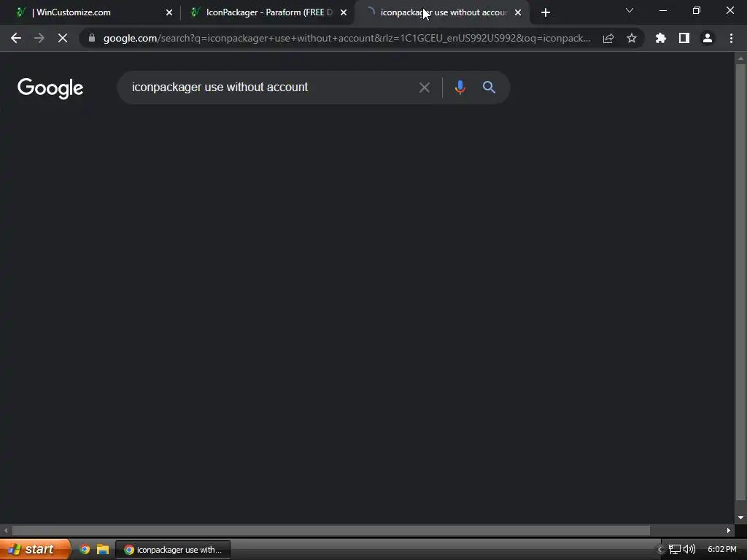
Task: Share this page icon
Action: click(608, 38)
